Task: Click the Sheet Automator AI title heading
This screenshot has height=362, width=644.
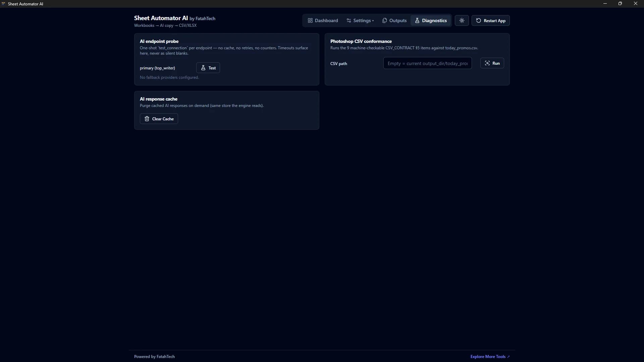Action: (161, 18)
